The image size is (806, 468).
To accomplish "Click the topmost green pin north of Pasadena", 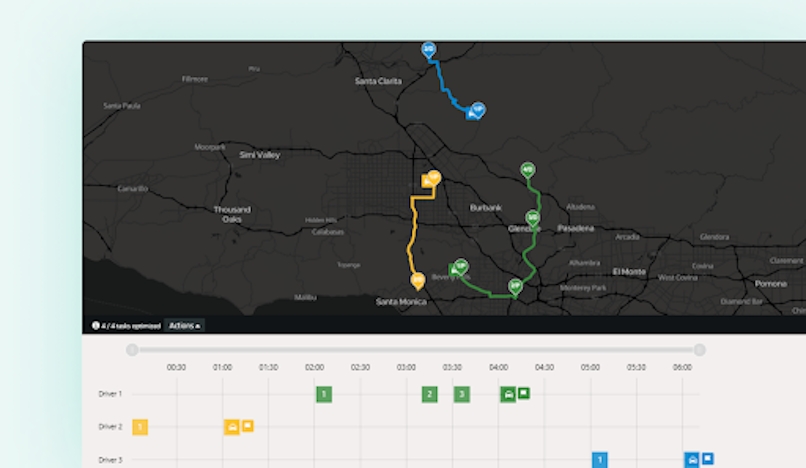I will pos(527,170).
